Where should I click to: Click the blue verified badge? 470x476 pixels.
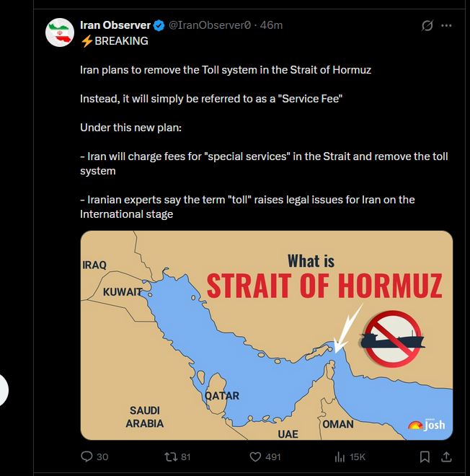coord(159,25)
